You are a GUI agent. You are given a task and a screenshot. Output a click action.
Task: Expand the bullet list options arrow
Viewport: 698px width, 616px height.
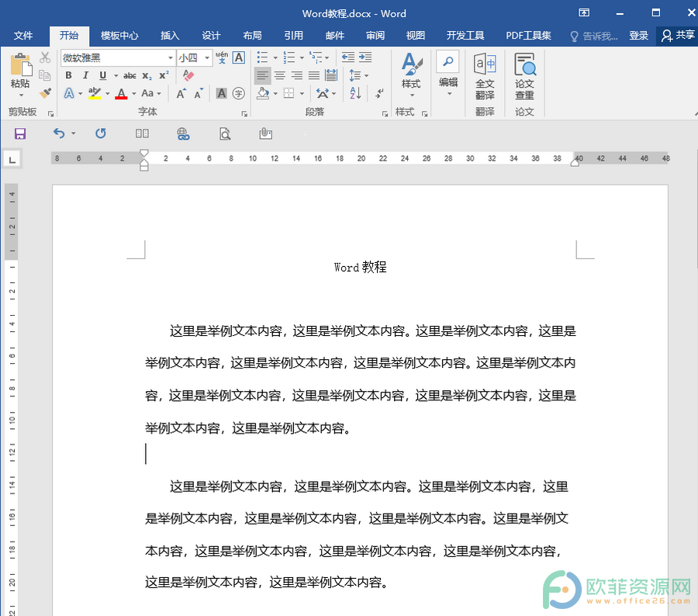click(275, 58)
